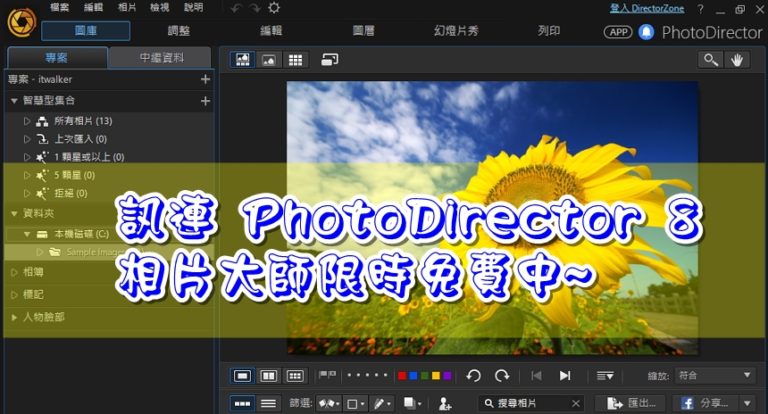Rotate photo clockwise
The height and width of the screenshot is (414, 768).
tap(502, 376)
